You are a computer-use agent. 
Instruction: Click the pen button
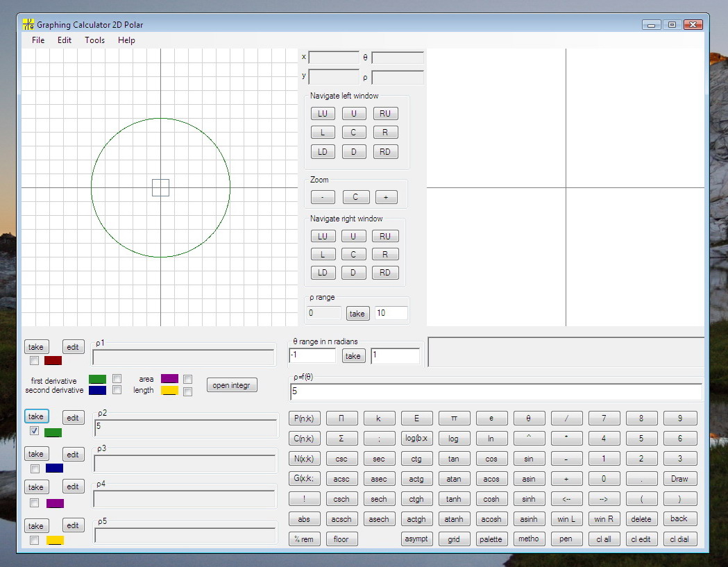click(x=566, y=539)
